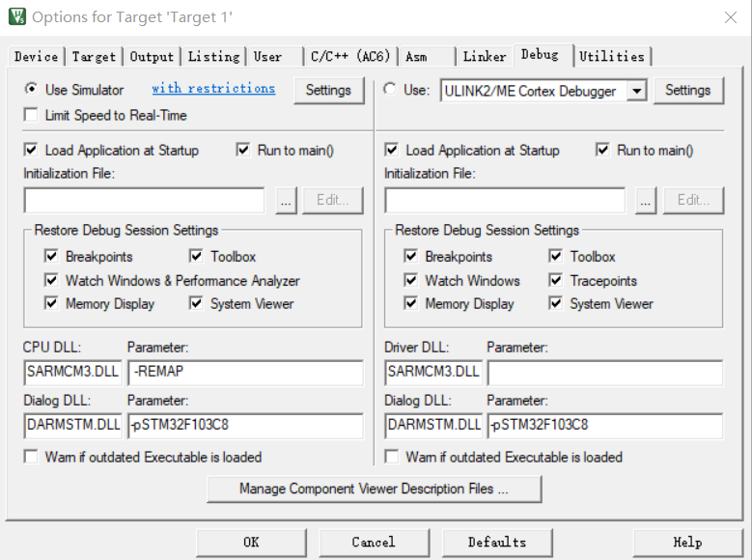The width and height of the screenshot is (752, 560).
Task: Restore settings with Defaults button
Action: pos(497,543)
